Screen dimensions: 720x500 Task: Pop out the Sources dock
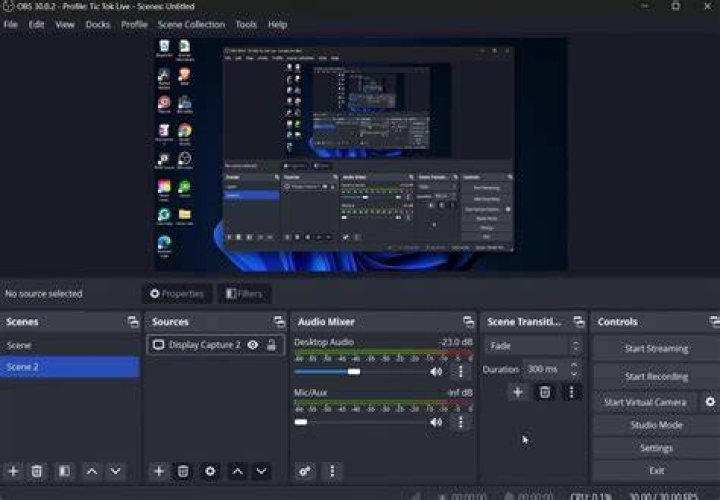click(279, 322)
